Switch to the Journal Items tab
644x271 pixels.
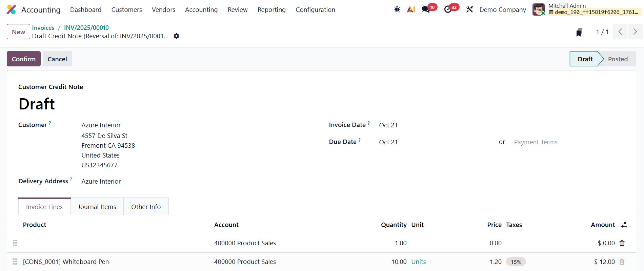pyautogui.click(x=97, y=207)
